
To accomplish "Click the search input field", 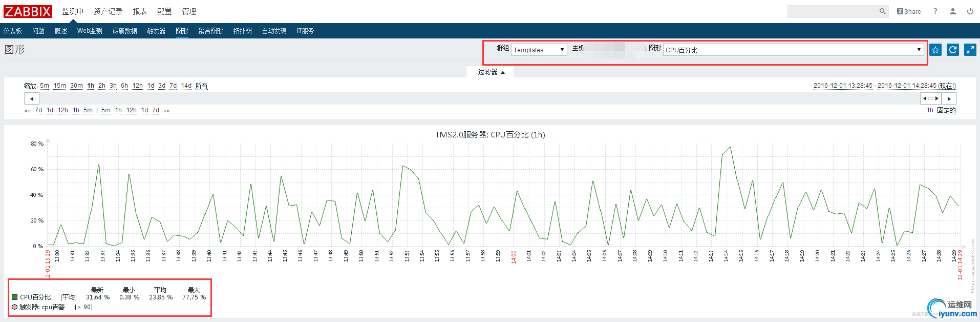I will coord(833,11).
